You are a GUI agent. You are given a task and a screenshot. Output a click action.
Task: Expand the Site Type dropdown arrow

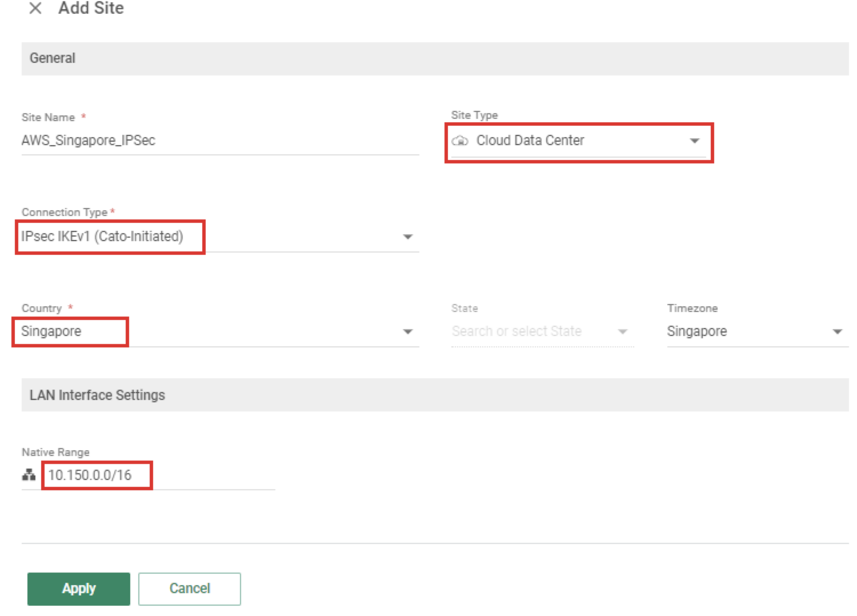(x=694, y=141)
